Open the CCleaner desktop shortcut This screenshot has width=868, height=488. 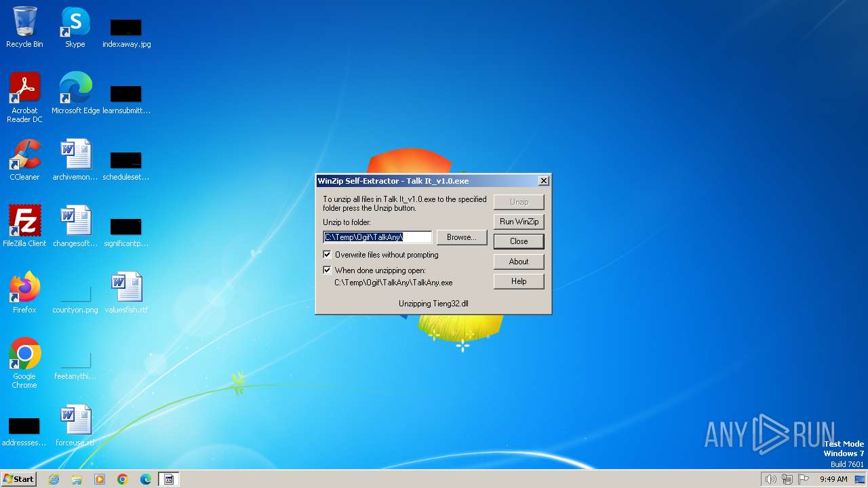coord(24,160)
